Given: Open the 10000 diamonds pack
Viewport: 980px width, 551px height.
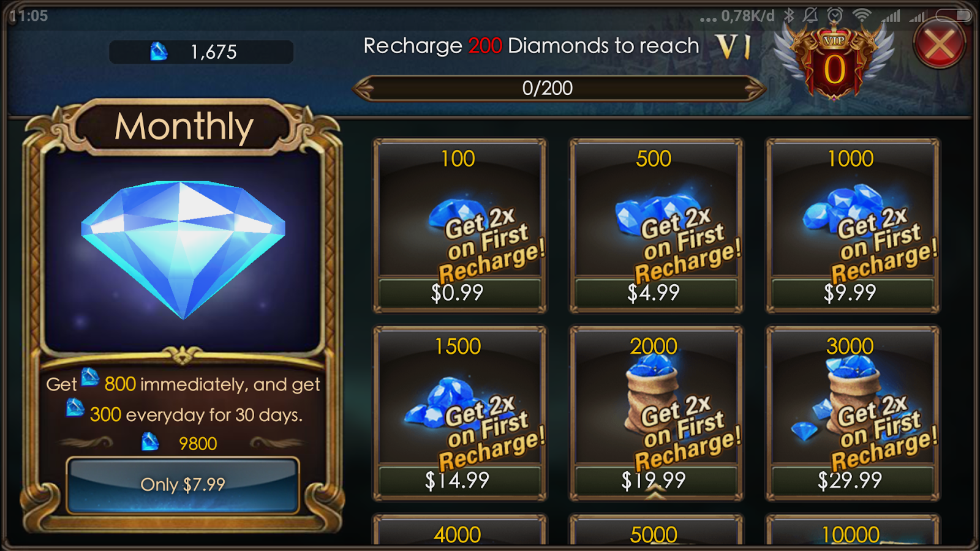Looking at the screenshot, I should coord(853,530).
